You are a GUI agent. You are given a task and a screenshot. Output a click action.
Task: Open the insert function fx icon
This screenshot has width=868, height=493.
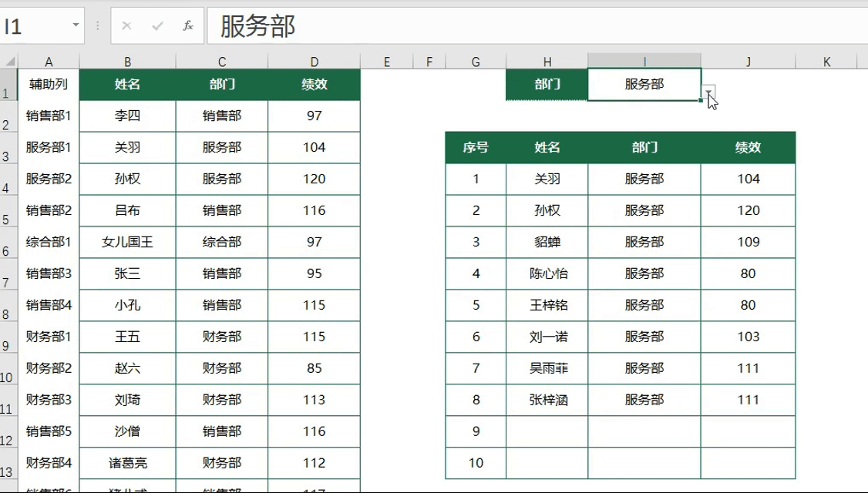(x=188, y=25)
